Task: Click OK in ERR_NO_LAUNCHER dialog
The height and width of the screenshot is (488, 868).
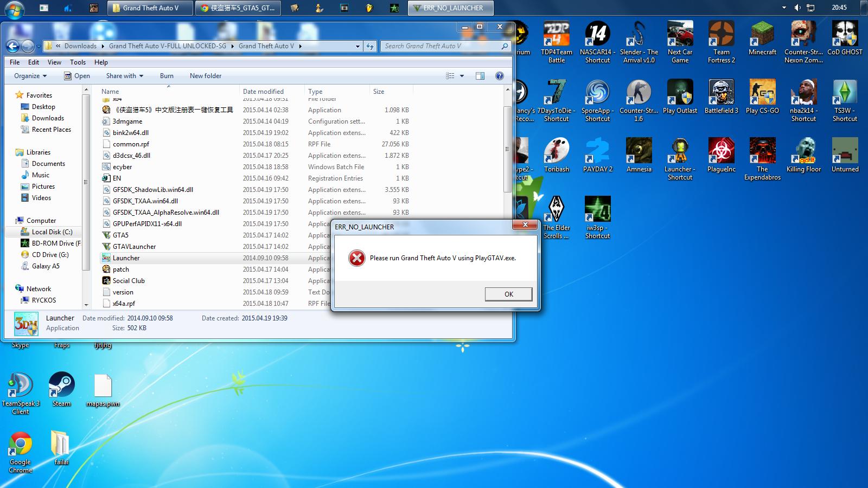Action: (x=508, y=294)
